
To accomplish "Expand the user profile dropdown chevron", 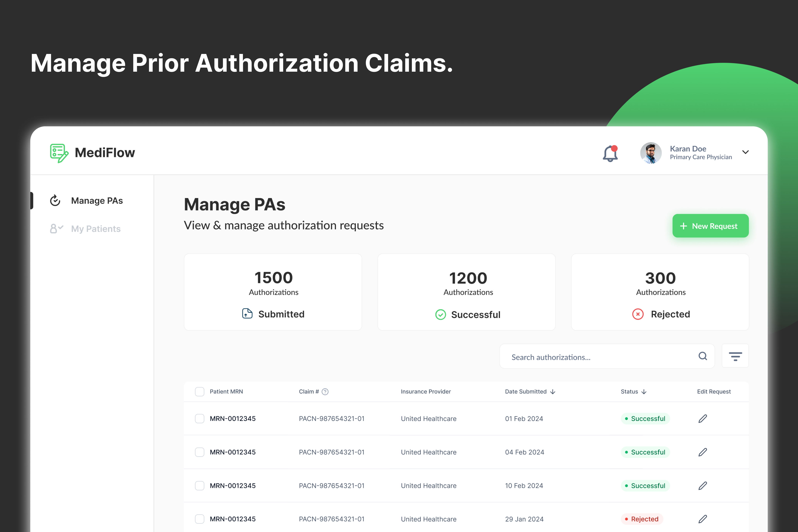I will 745,152.
